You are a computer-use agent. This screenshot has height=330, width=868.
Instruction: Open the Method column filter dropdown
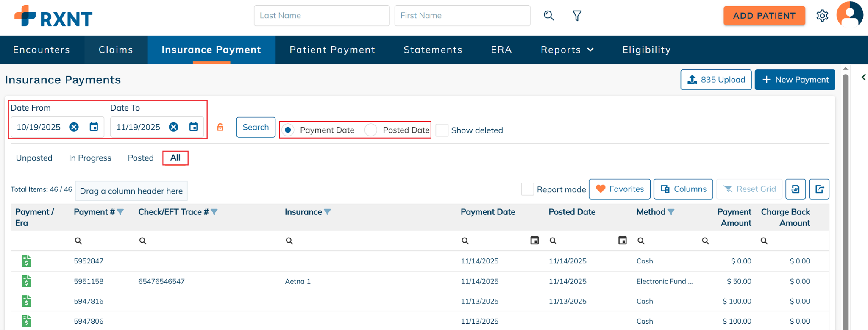[x=671, y=212]
